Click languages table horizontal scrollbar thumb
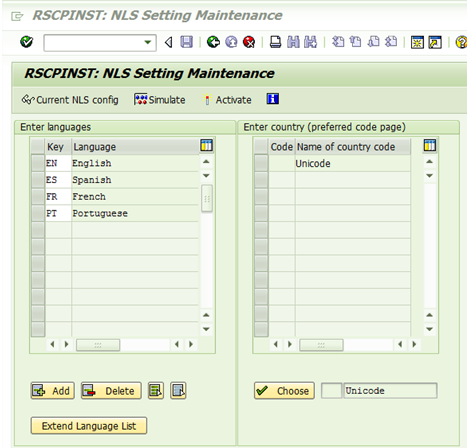 [98, 345]
